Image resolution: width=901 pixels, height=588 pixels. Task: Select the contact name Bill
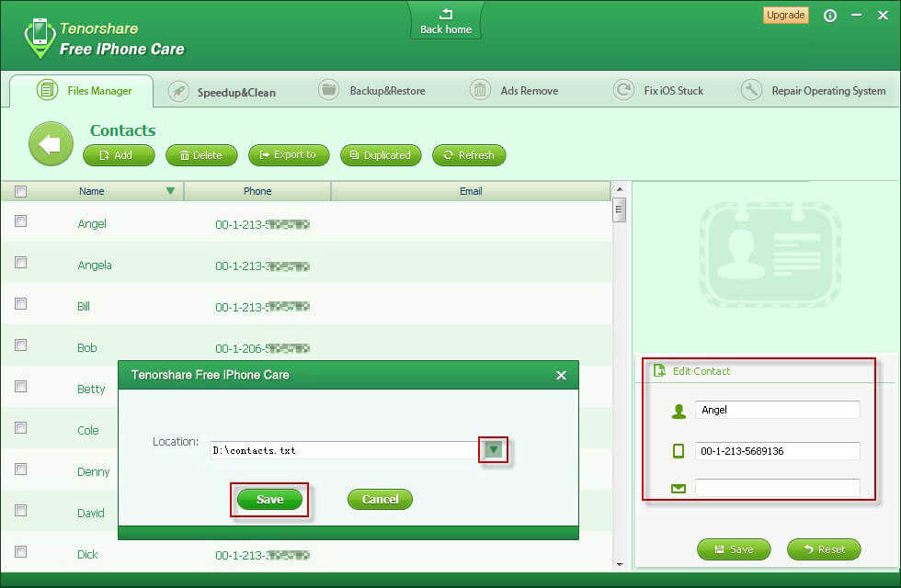point(84,307)
